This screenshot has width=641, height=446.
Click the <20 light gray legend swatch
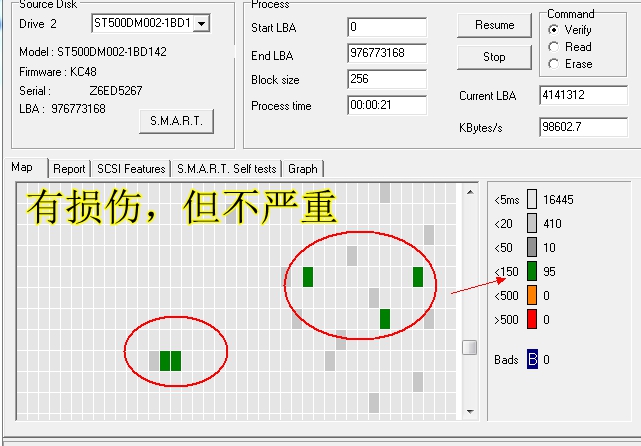coord(531,224)
